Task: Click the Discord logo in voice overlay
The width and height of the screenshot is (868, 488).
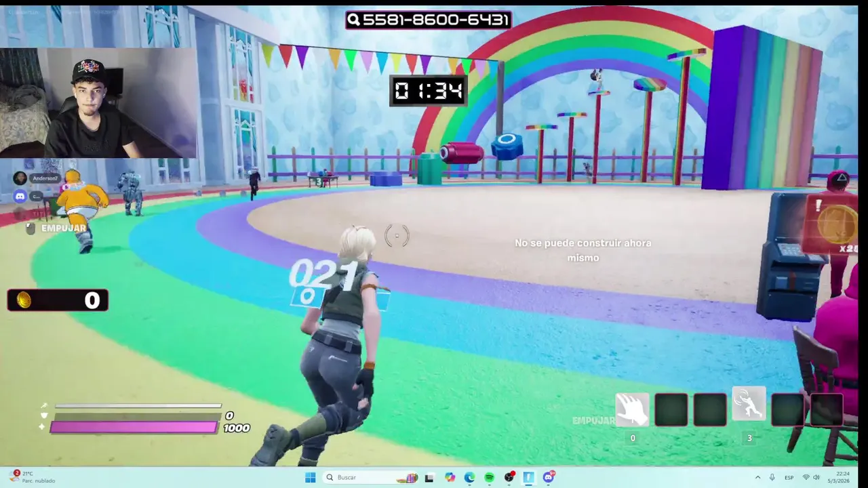Action: coord(20,197)
